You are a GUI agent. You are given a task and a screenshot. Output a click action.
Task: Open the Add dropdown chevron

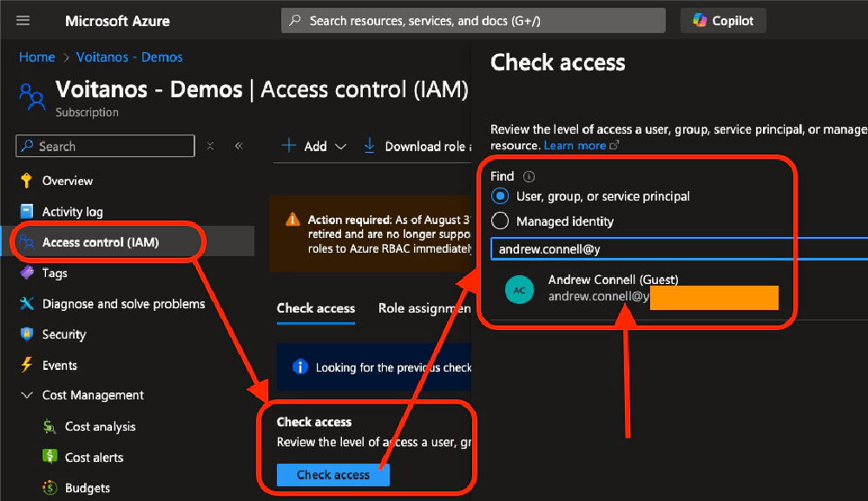tap(341, 147)
